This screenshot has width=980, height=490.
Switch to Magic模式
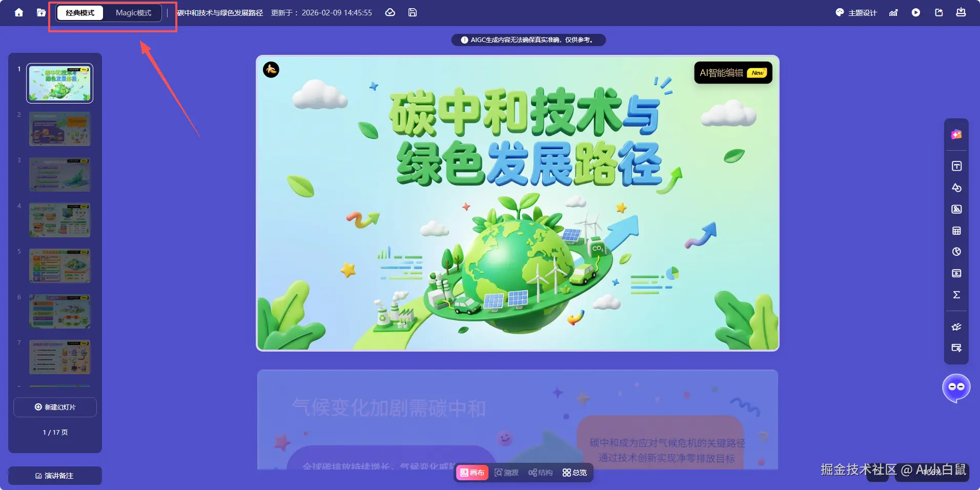coord(133,13)
